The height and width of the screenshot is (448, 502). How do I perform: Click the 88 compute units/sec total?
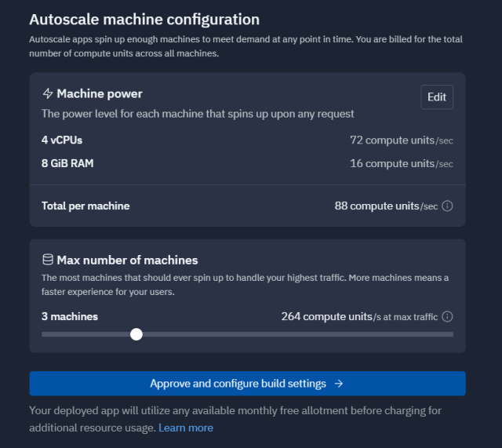pos(386,206)
